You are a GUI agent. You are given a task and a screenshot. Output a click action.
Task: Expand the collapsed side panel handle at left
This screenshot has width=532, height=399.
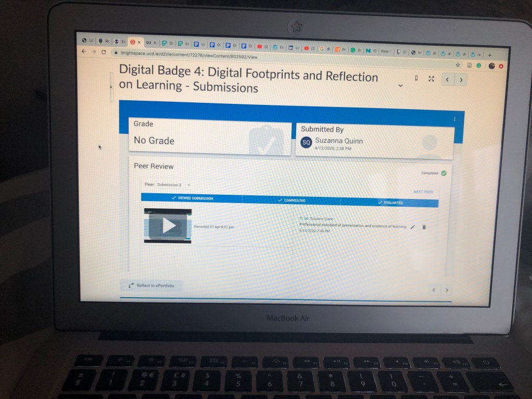pyautogui.click(x=111, y=87)
